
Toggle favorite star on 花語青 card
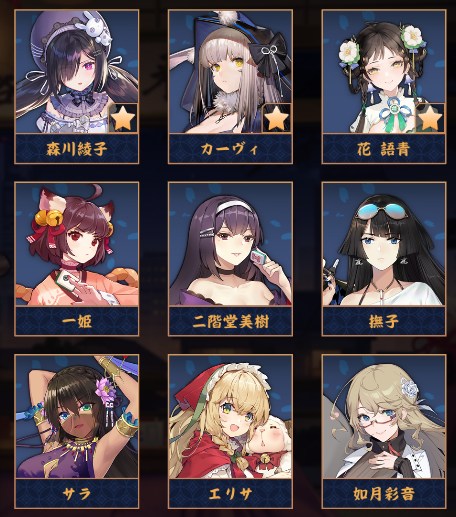(x=430, y=118)
